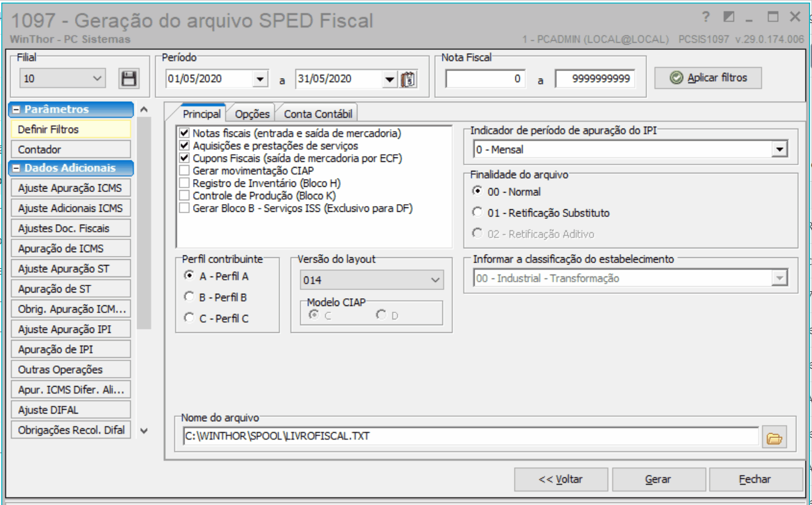This screenshot has height=505, width=812.
Task: Open the classificação do estabelecimento dropdown
Action: pos(779,278)
